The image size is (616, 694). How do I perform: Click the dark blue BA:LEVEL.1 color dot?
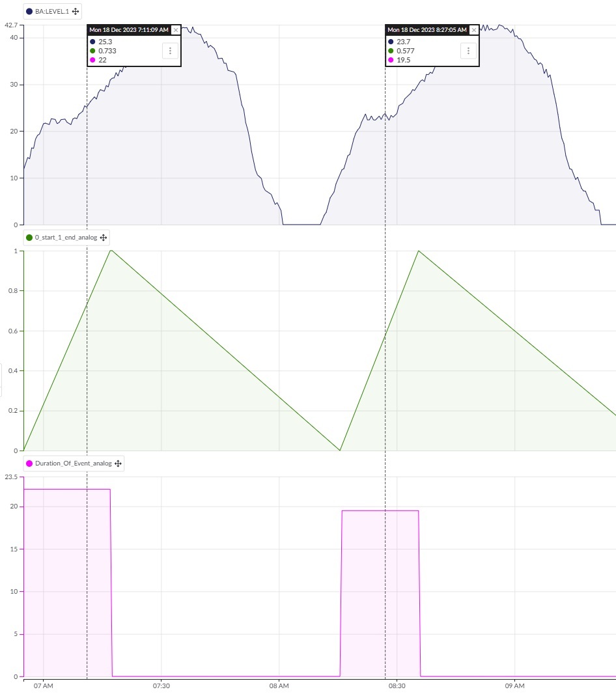click(x=29, y=12)
